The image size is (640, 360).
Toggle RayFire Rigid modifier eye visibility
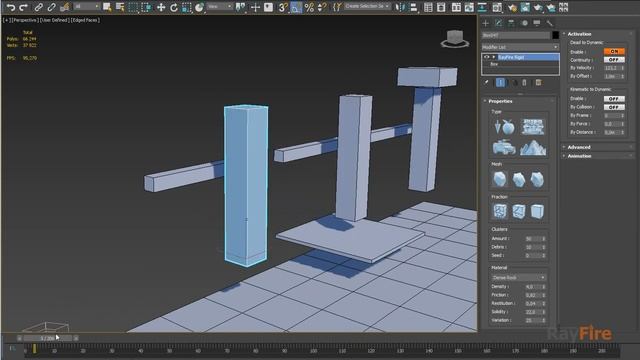[487, 57]
